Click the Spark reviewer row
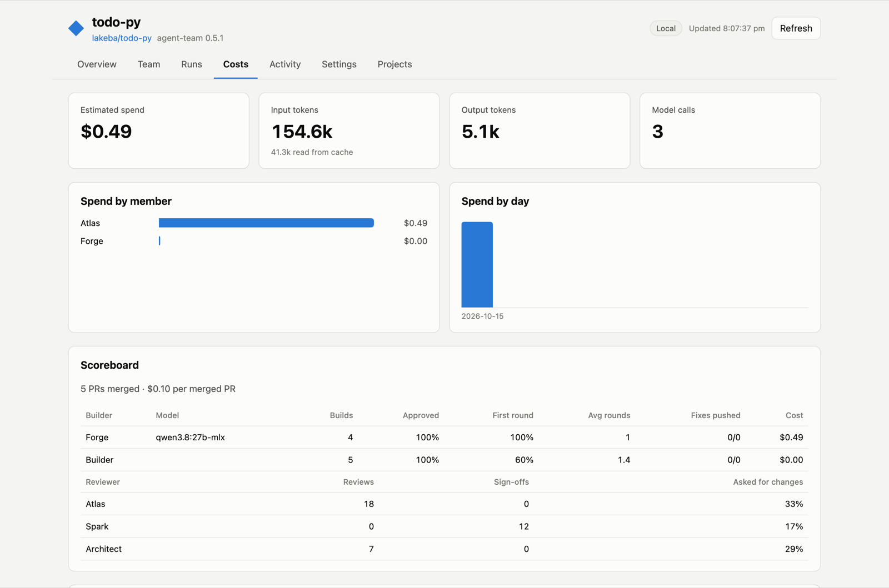This screenshot has width=889, height=588. (444, 526)
